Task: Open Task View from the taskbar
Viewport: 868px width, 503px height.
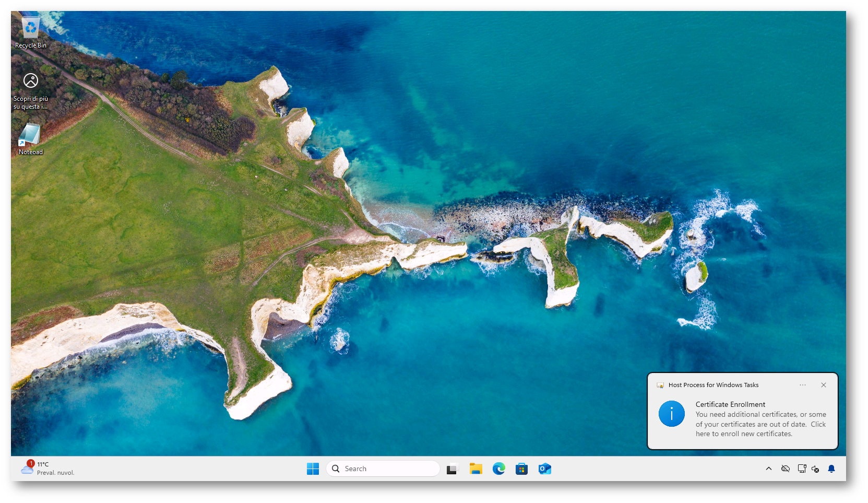Action: pyautogui.click(x=452, y=469)
